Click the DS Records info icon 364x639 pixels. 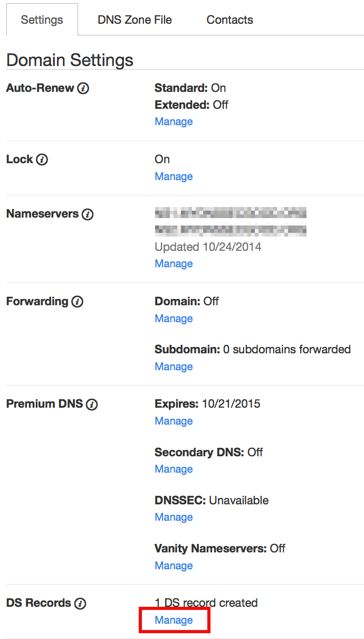(x=80, y=603)
